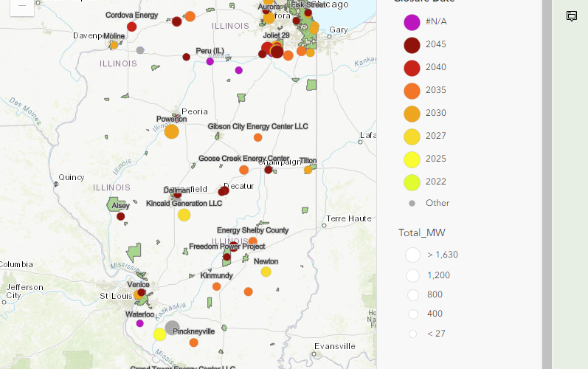Click the 2025 legend swatch
The height and width of the screenshot is (369, 588).
[x=412, y=159]
